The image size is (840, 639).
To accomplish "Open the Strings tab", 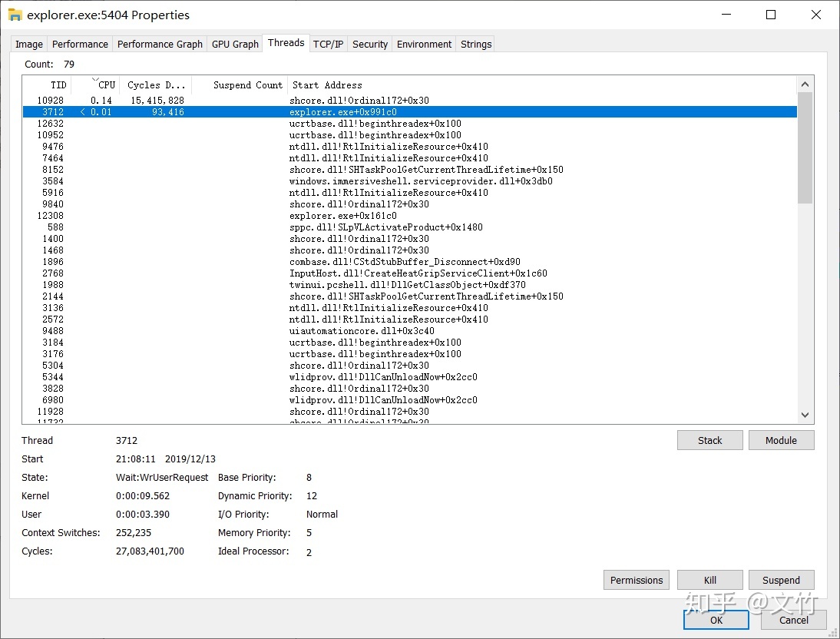I will tap(476, 44).
